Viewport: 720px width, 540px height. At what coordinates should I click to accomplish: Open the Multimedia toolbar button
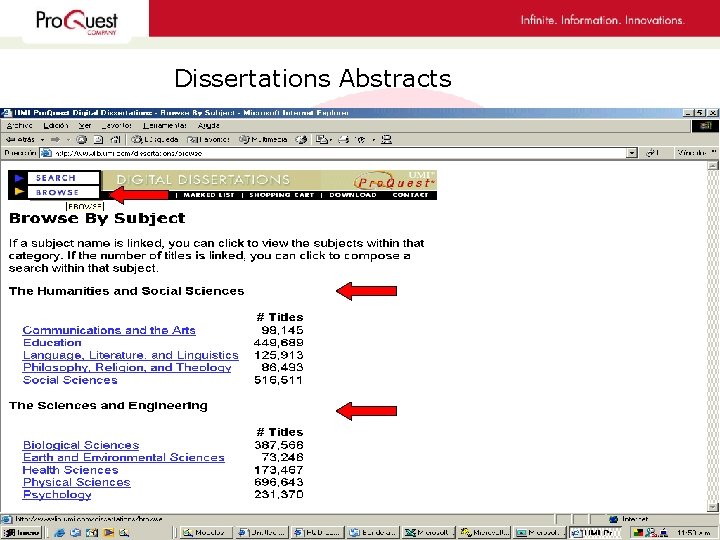pos(263,140)
